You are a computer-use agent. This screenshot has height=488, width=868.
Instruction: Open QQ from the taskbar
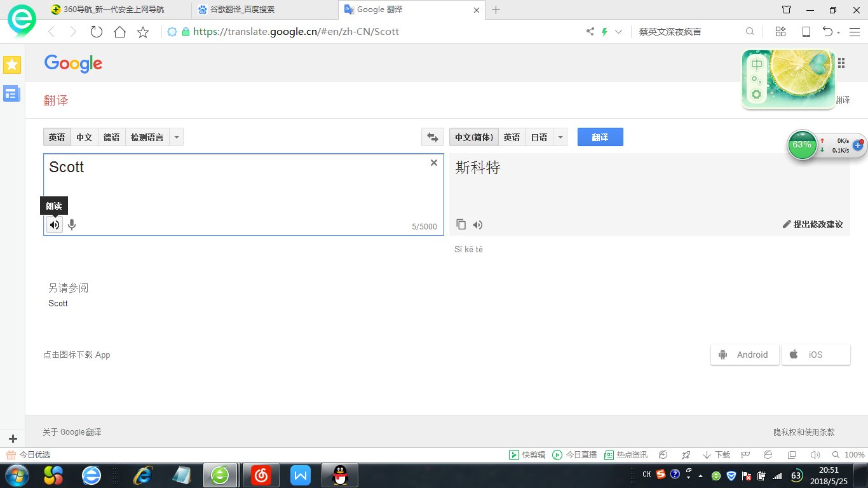pos(340,475)
